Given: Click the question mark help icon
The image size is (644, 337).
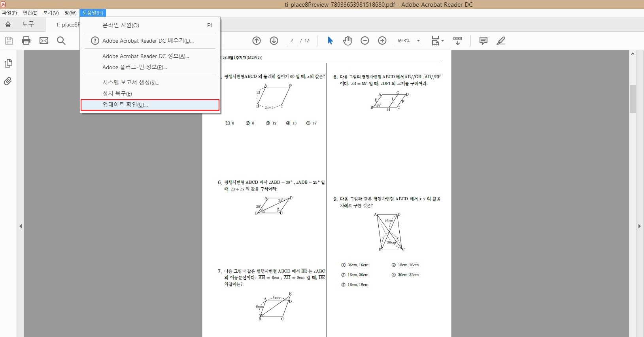Looking at the screenshot, I should [95, 41].
